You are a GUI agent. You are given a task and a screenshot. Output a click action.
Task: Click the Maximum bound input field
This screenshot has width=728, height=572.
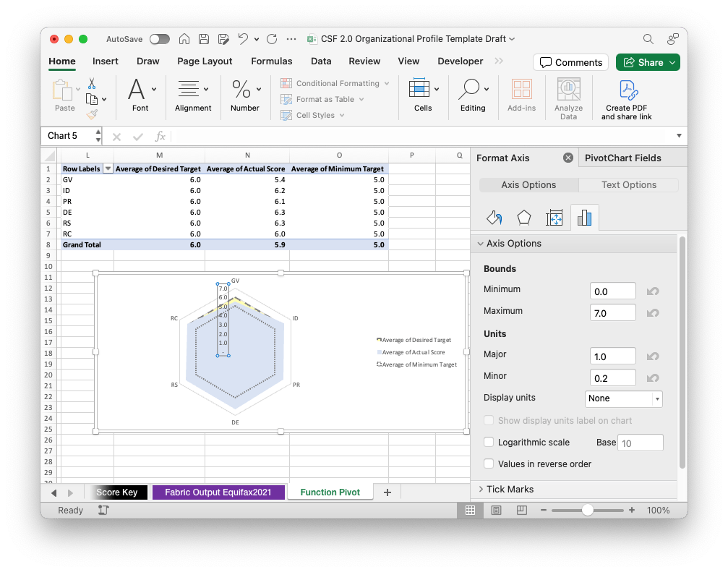coord(612,313)
